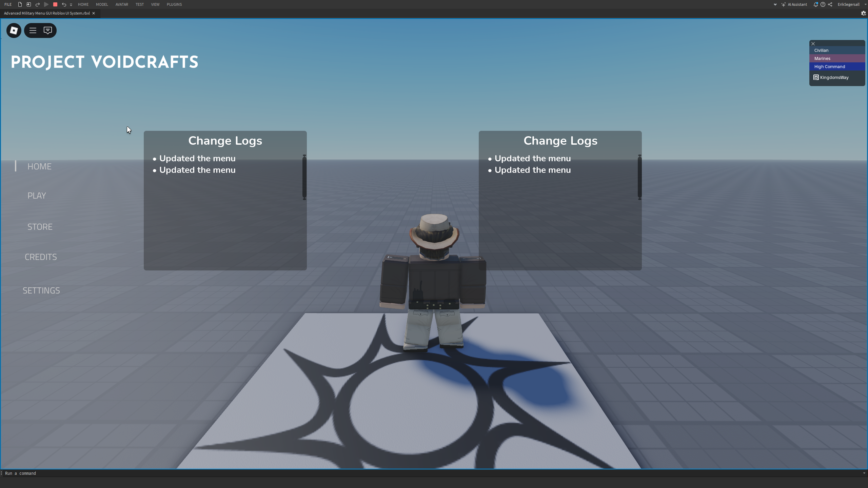The height and width of the screenshot is (488, 868).
Task: Switch to the MODEL ribbon tab
Action: coord(102,4)
